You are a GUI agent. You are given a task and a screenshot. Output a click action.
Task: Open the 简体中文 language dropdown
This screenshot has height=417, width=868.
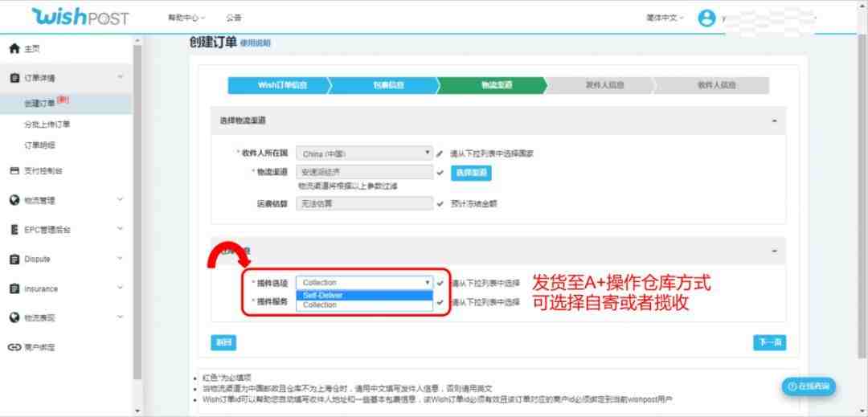point(665,18)
